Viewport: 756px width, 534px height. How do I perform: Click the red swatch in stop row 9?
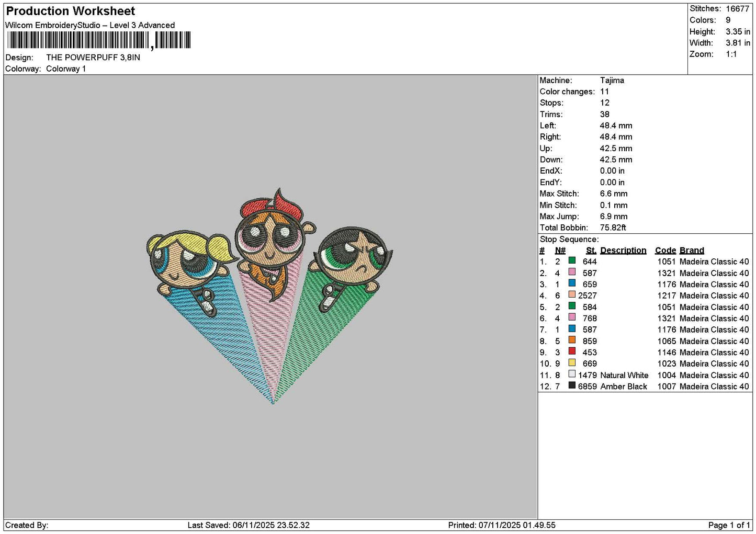(572, 351)
